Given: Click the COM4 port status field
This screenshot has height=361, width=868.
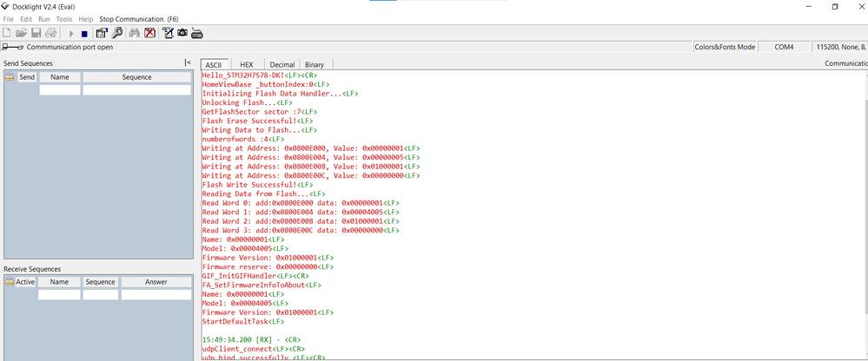Looking at the screenshot, I should click(x=784, y=47).
